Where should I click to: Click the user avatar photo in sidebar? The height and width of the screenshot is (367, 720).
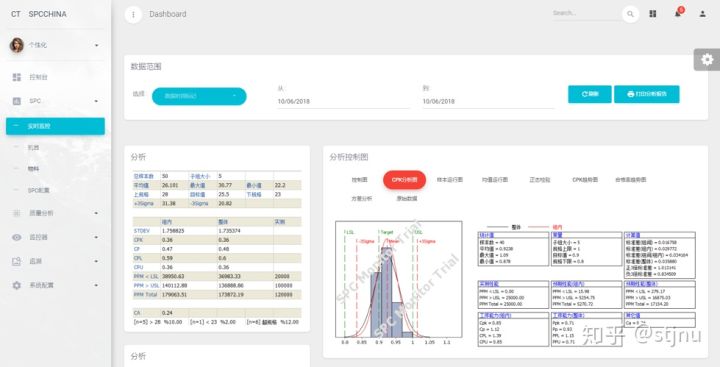click(x=17, y=45)
